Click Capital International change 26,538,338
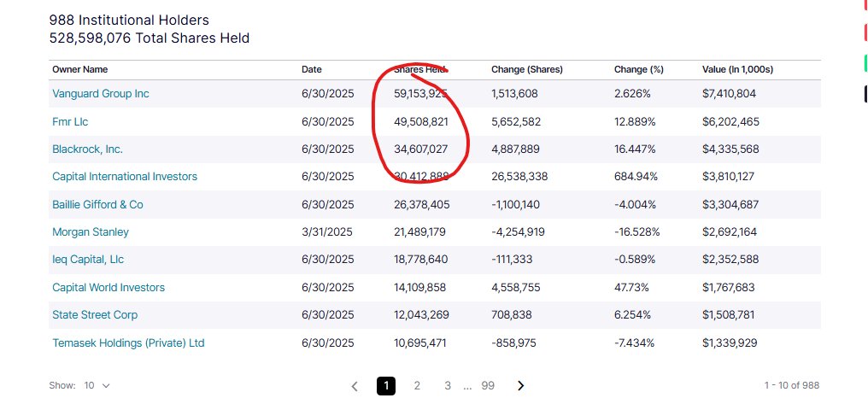Screen dimensions: 868x398 [x=519, y=177]
